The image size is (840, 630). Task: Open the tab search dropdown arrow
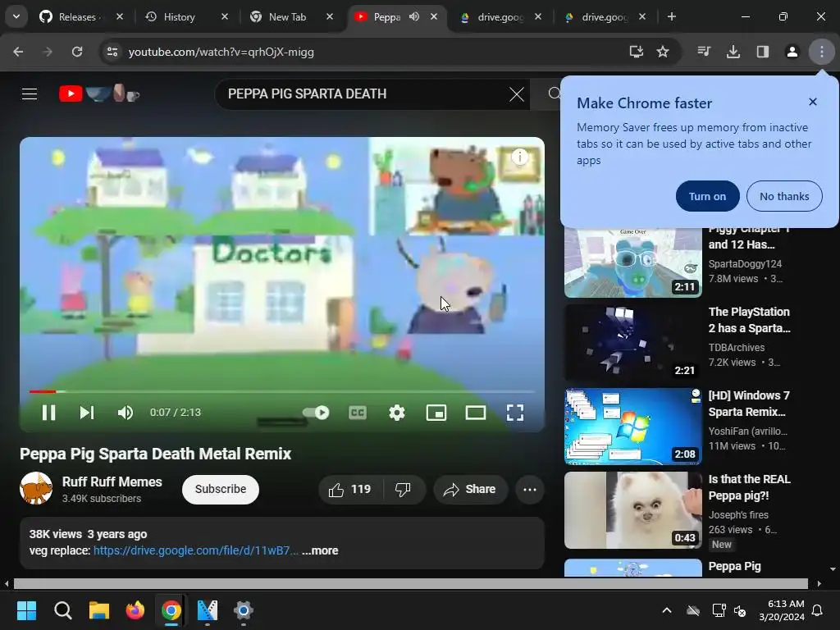[x=16, y=16]
